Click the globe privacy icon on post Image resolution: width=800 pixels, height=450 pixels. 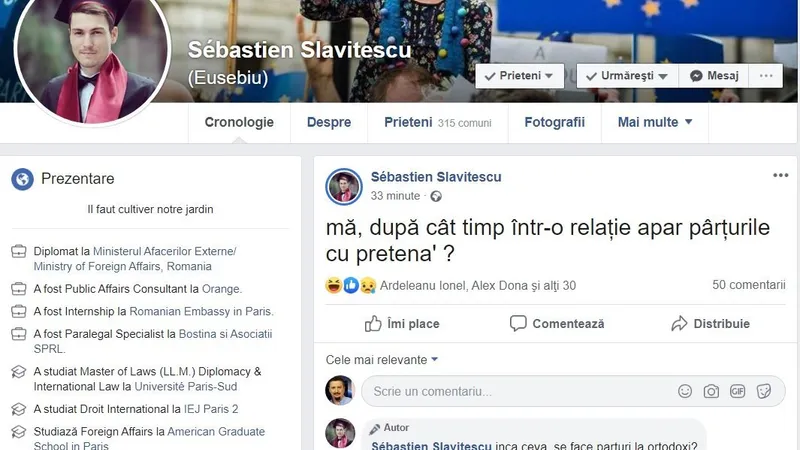point(436,196)
